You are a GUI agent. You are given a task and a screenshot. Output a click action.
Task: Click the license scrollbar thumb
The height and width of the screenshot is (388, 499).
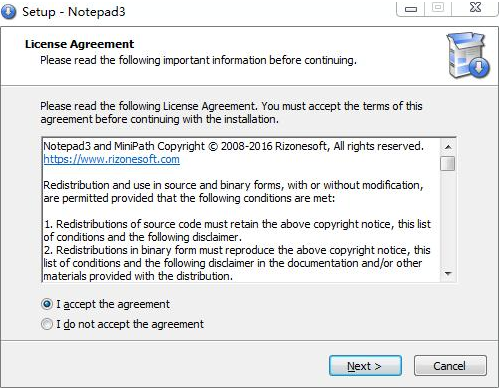click(447, 164)
